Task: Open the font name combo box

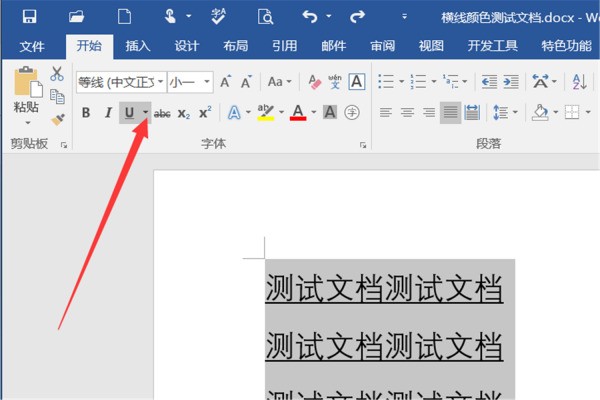Action: (116, 82)
